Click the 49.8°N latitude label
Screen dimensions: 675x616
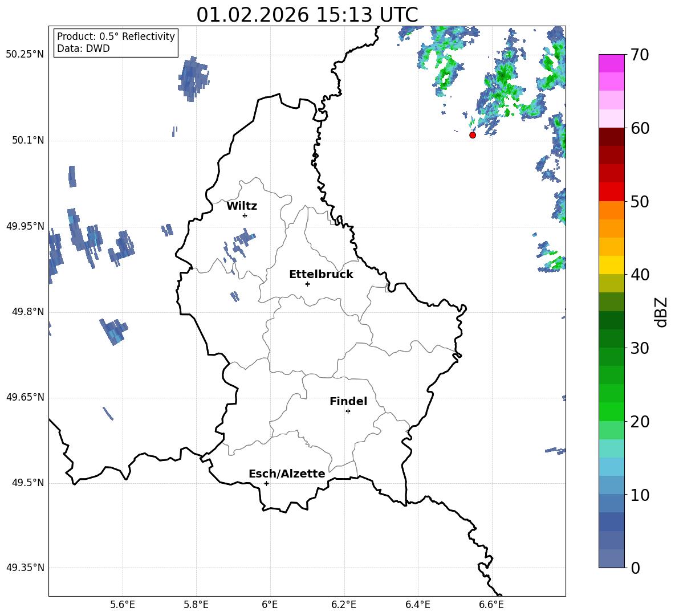[28, 312]
